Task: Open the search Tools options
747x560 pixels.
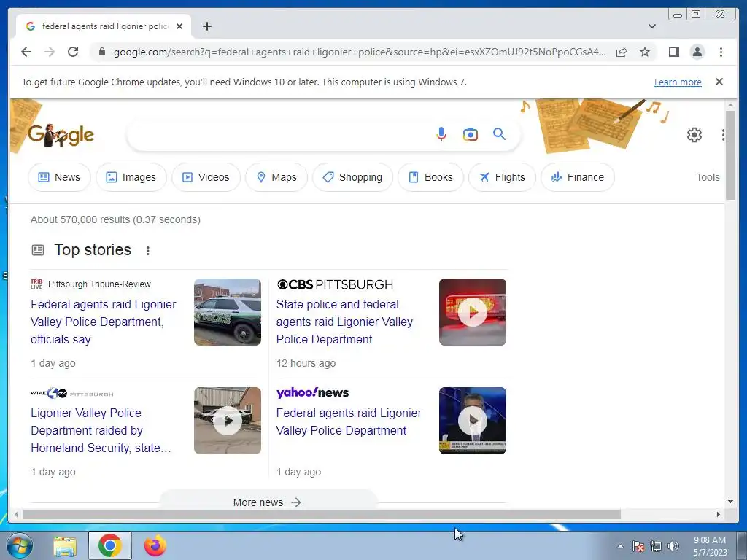Action: tap(708, 177)
